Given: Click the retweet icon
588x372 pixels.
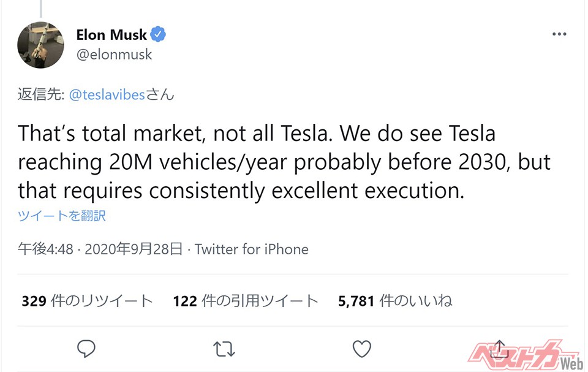Looking at the screenshot, I should (x=224, y=348).
